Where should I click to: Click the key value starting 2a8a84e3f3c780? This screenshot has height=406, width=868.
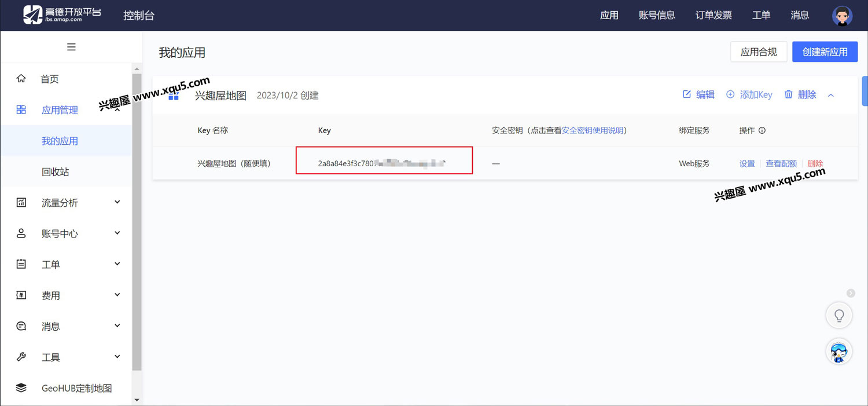tap(382, 163)
